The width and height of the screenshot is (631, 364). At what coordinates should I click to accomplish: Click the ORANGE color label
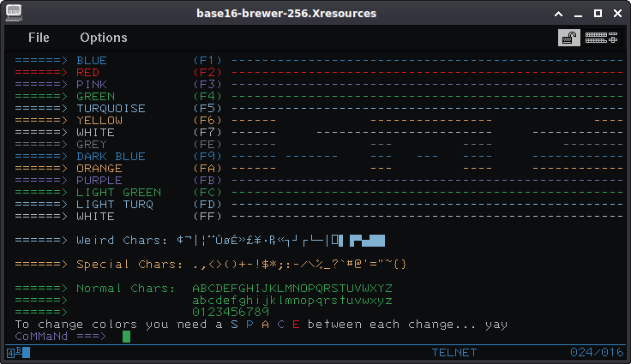99,169
